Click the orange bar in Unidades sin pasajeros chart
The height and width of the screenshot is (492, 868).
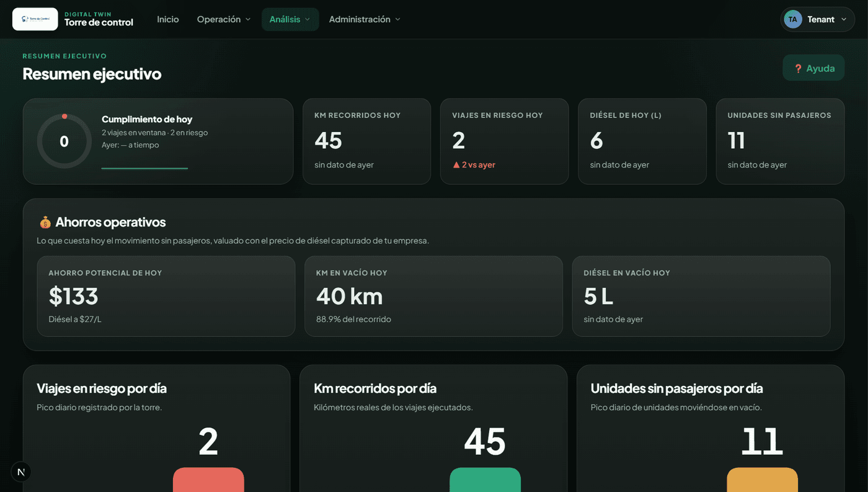point(762,480)
